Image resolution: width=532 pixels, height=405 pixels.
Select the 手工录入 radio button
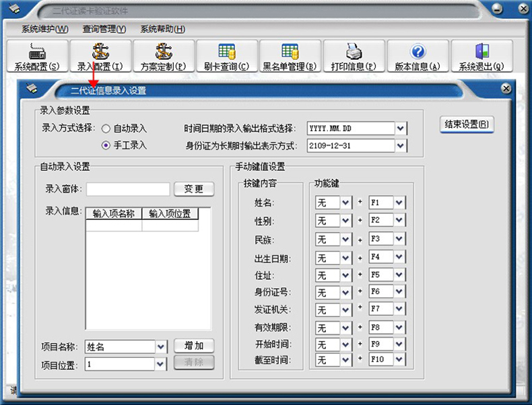point(106,145)
